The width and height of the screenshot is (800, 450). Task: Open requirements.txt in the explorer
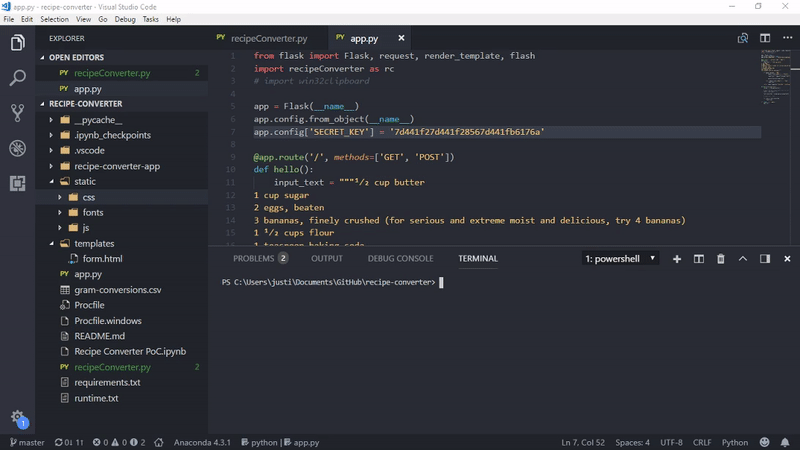point(107,382)
